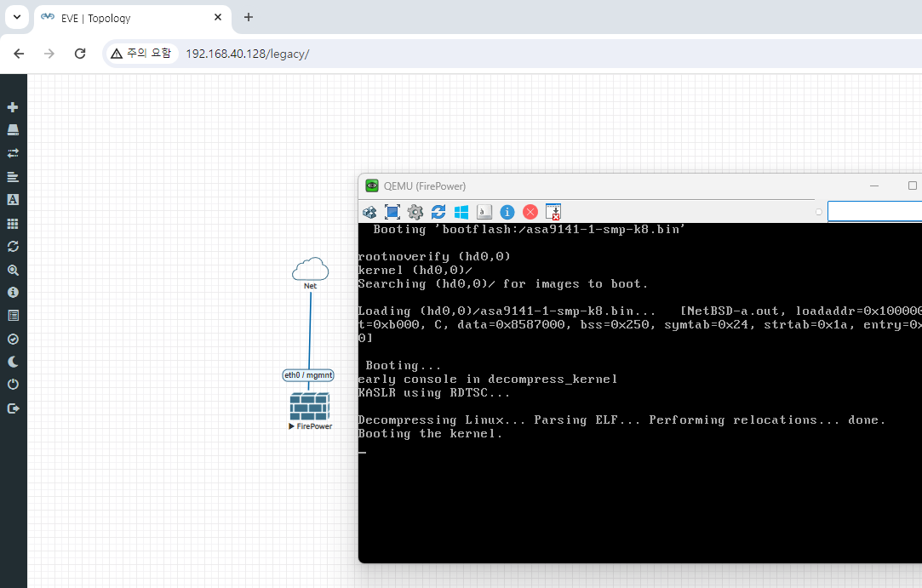Go forward in browser
Viewport: 922px width, 588px height.
coord(49,54)
